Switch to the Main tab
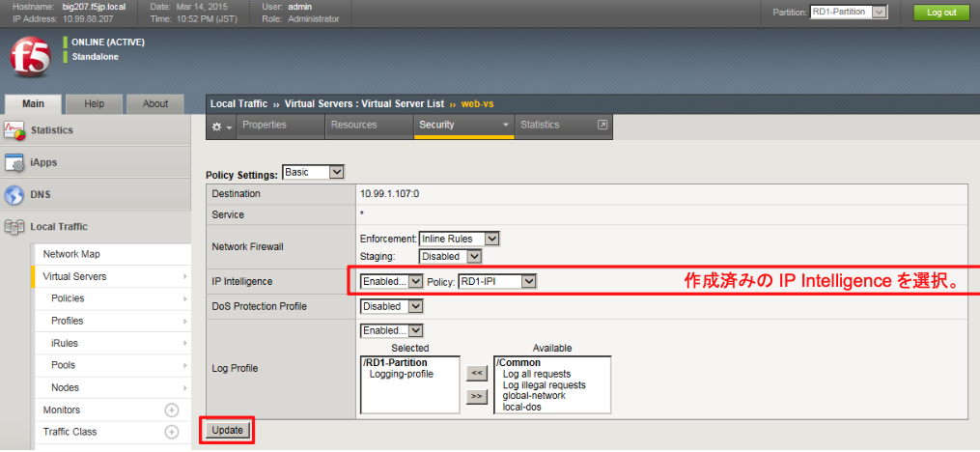The height and width of the screenshot is (452, 980). click(x=33, y=103)
